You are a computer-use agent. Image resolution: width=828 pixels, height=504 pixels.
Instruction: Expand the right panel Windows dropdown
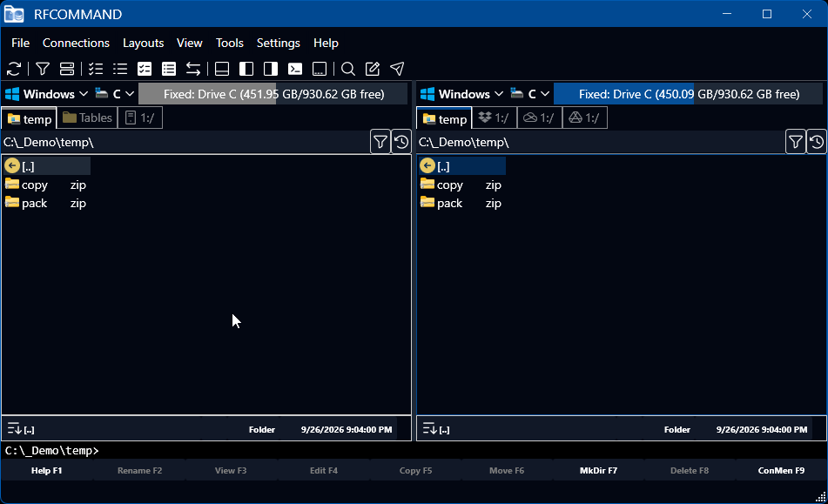[x=461, y=94]
